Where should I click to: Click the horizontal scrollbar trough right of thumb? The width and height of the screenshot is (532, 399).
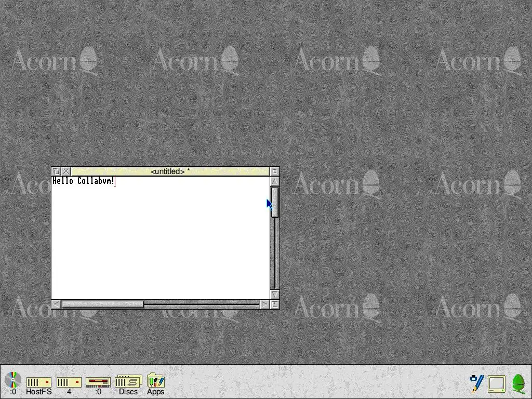(x=202, y=304)
